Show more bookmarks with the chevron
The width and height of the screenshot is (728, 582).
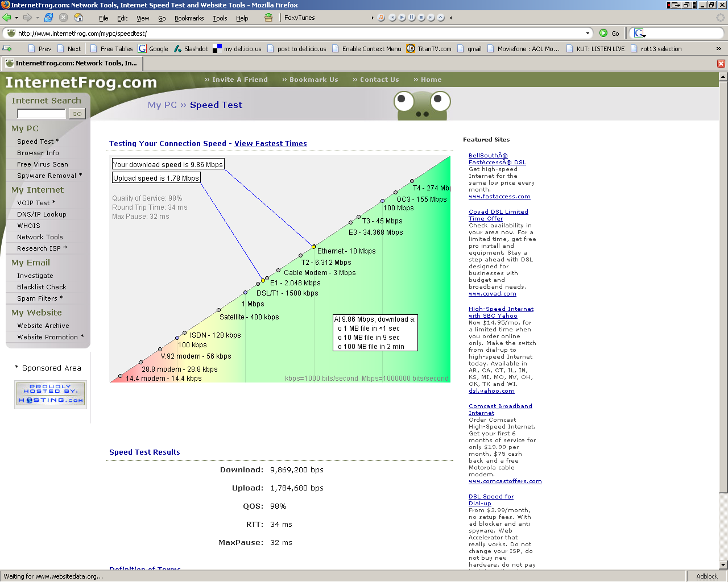pos(719,49)
